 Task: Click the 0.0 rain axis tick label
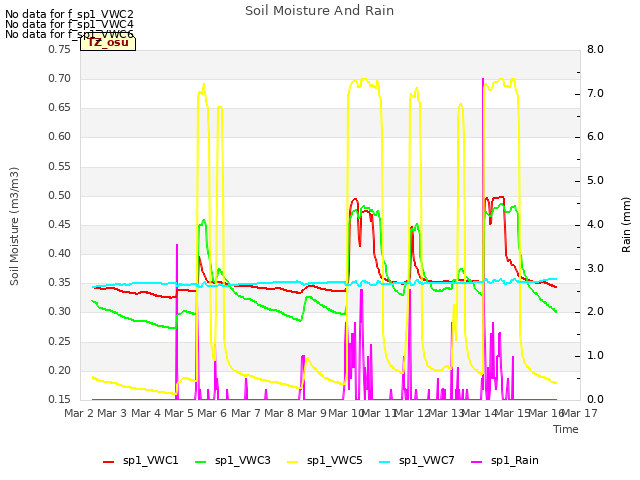[595, 400]
